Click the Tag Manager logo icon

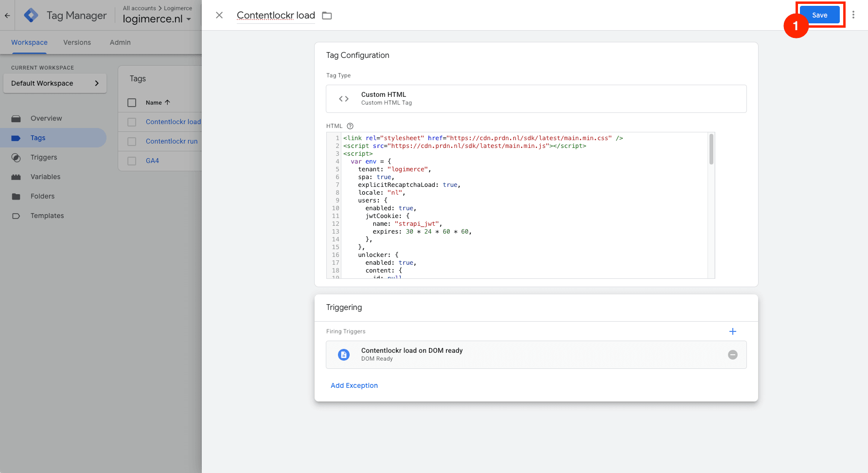tap(31, 16)
